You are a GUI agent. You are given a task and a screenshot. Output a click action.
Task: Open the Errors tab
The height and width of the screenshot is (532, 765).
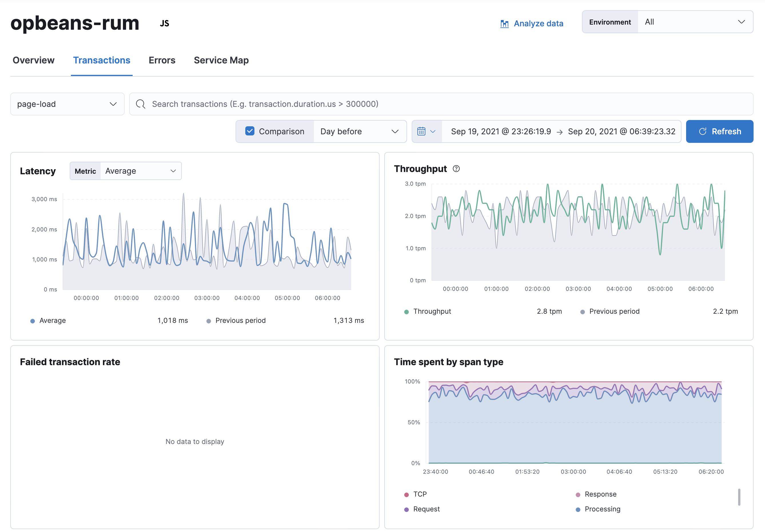coord(162,60)
